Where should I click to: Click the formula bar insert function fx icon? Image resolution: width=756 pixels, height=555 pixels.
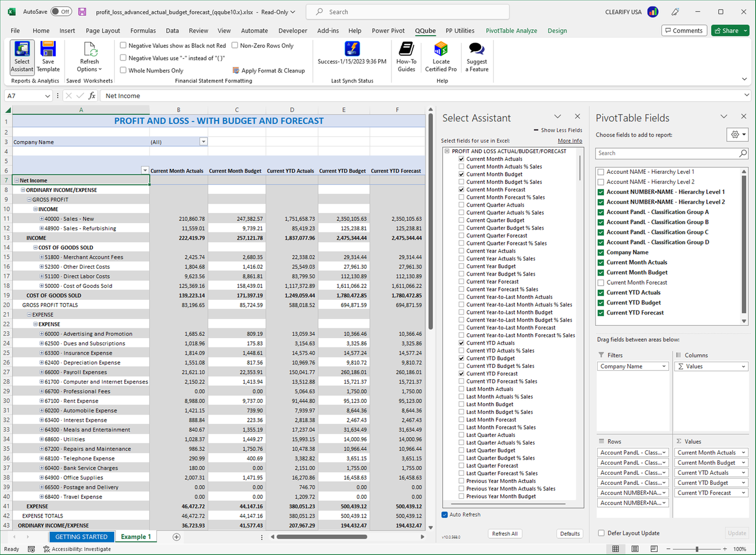pos(92,96)
